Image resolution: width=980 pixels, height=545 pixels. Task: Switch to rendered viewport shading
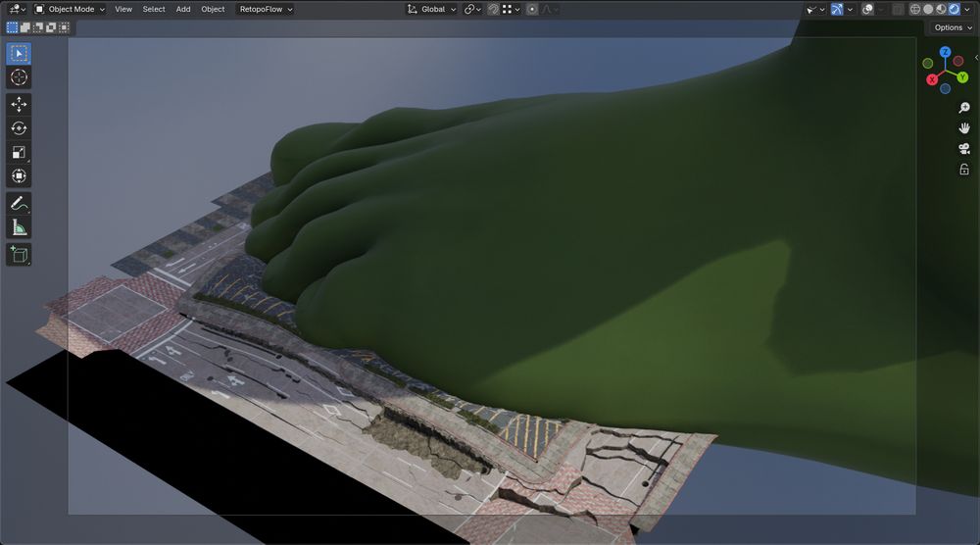[x=955, y=10]
